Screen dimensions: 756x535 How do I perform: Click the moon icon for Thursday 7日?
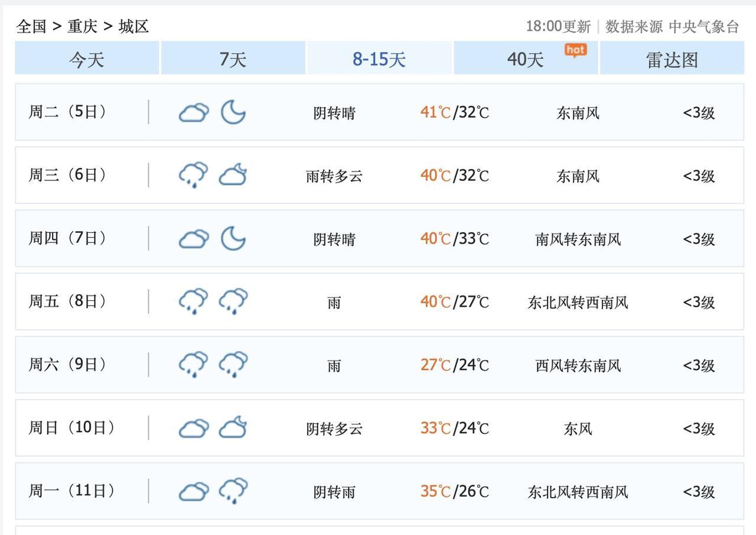click(233, 238)
